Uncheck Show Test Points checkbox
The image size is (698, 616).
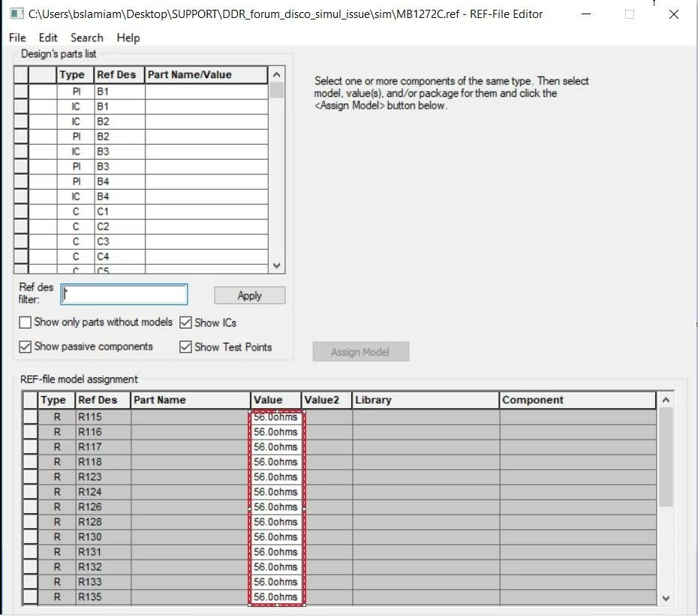coord(185,347)
